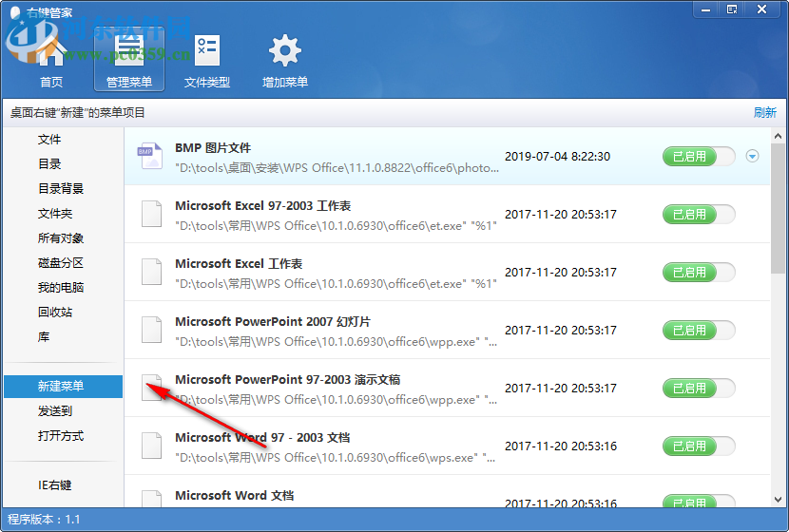The width and height of the screenshot is (789, 532).
Task: Select 所有对象 in the left sidebar
Action: click(x=61, y=237)
